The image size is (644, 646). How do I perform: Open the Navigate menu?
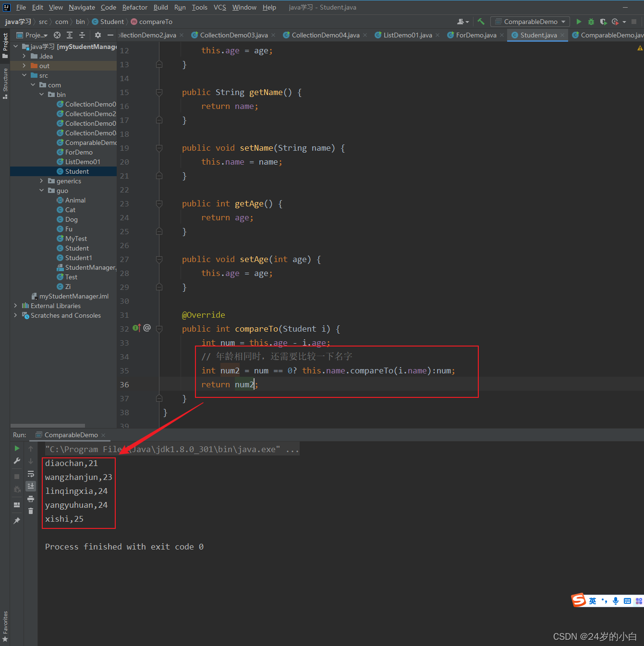pos(82,7)
